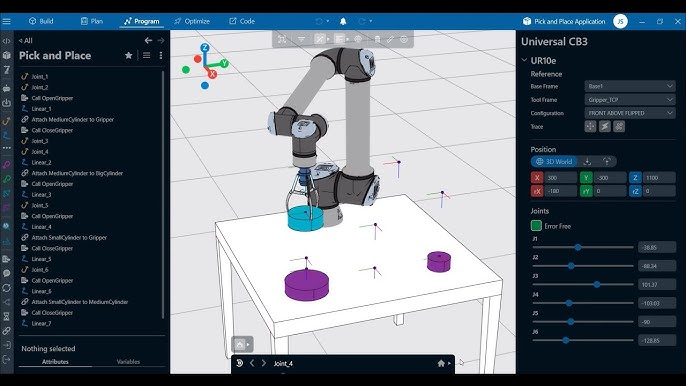686x386 pixels.
Task: Open the Optimize tab
Action: tap(192, 21)
